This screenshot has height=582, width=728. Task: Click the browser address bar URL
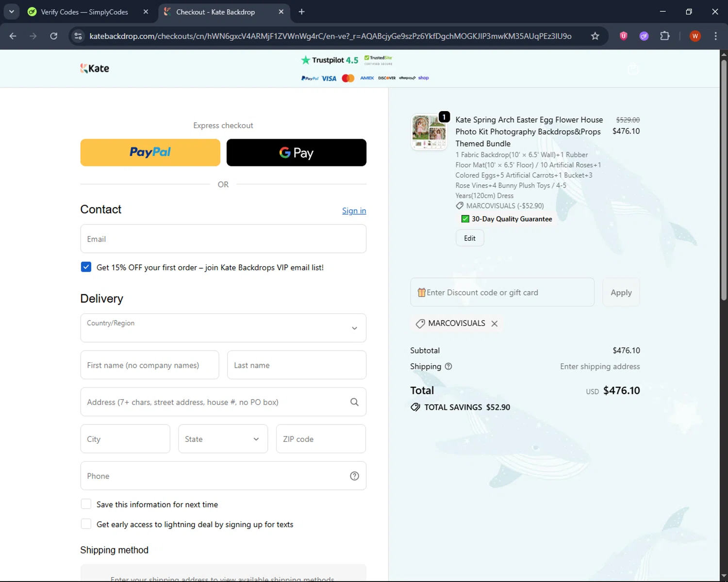tap(330, 36)
